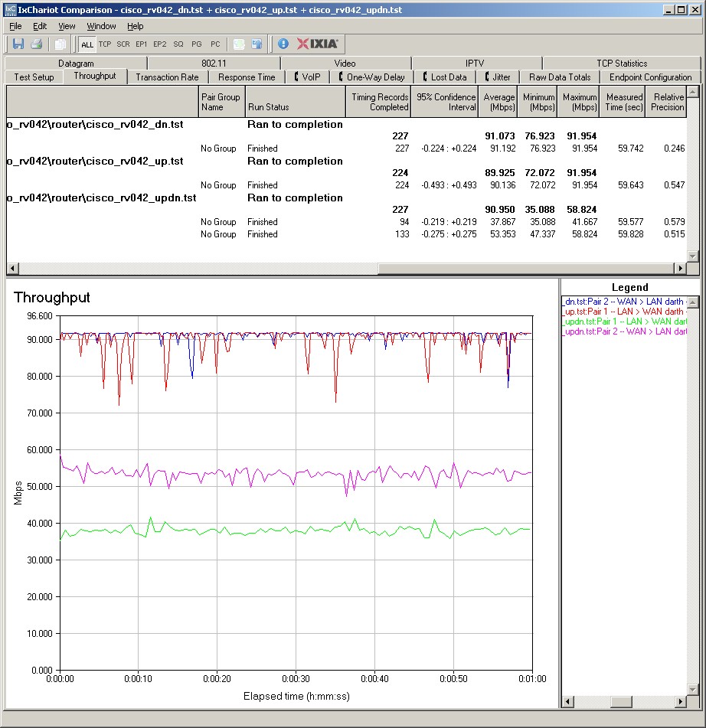Click the Print toolbar icon
Screen dimensions: 706x728
click(x=36, y=44)
